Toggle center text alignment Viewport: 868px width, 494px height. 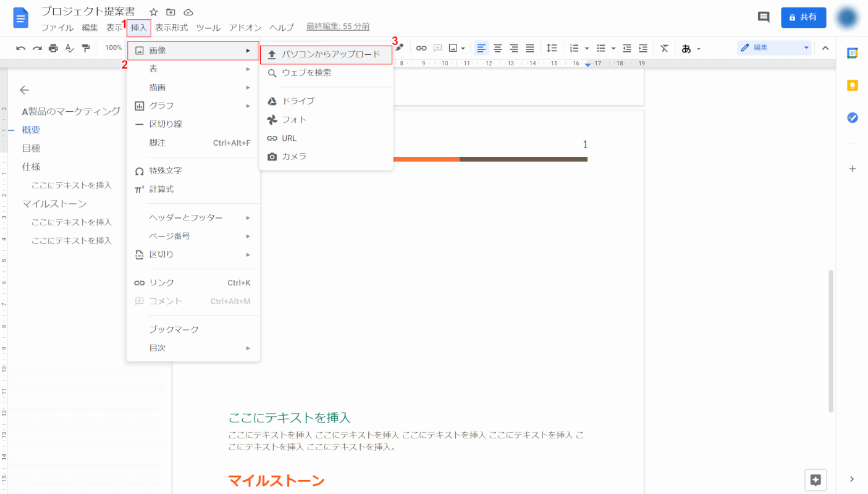pyautogui.click(x=497, y=48)
